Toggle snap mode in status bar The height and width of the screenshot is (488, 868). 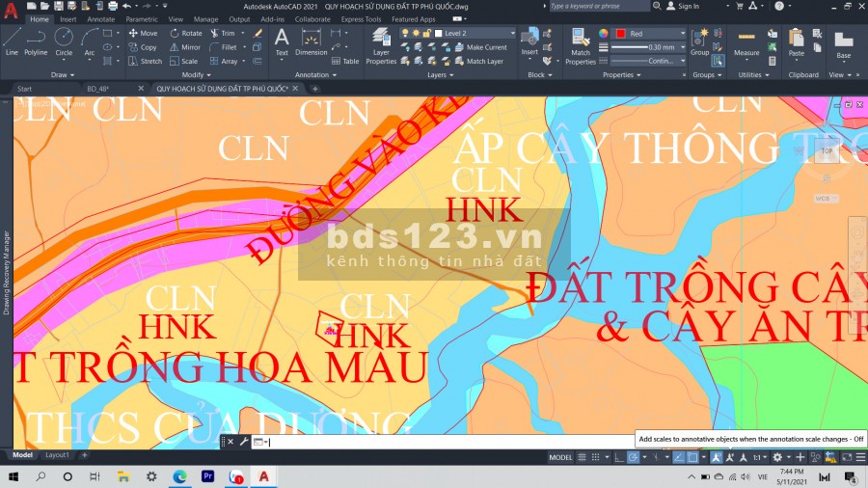[x=596, y=457]
